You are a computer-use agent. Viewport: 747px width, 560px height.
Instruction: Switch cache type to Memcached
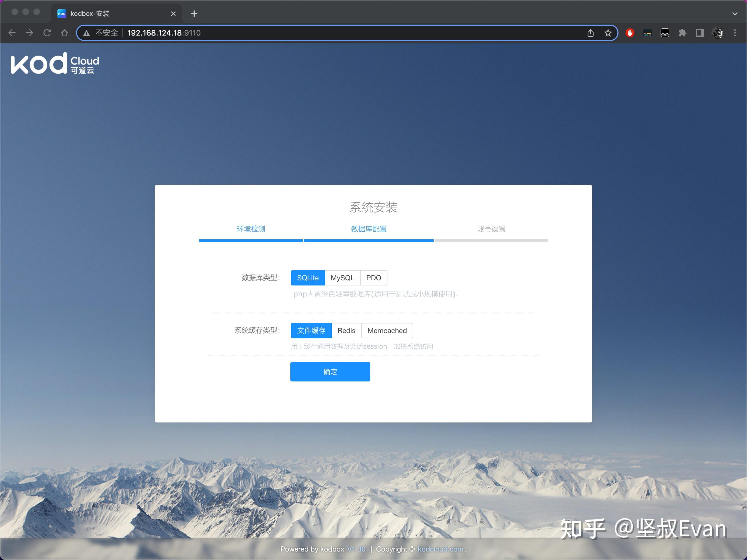[387, 331]
